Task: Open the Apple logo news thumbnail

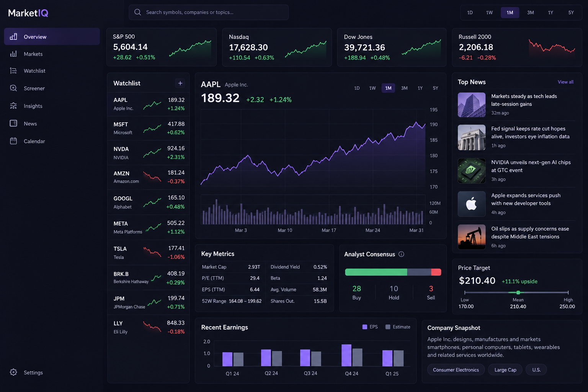Action: [472, 204]
